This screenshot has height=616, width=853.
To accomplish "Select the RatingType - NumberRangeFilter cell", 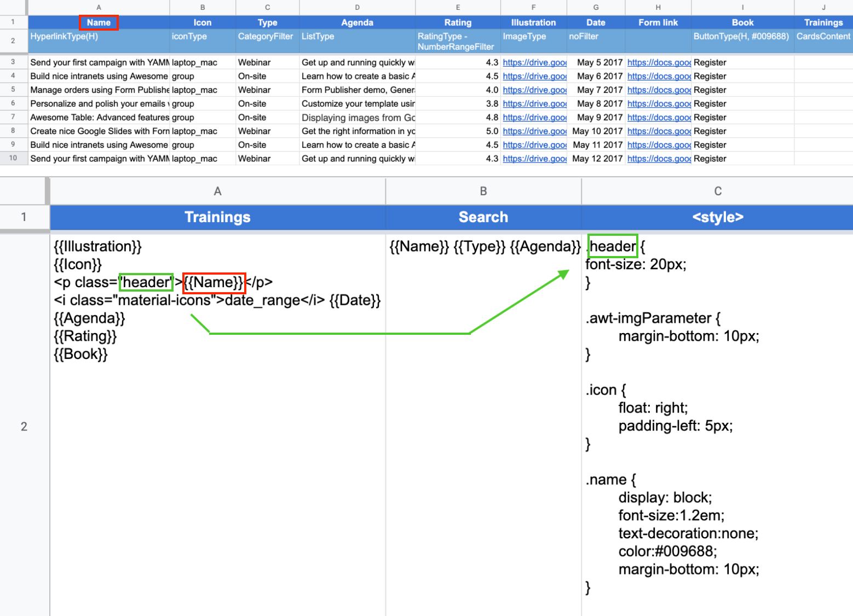I will click(458, 41).
